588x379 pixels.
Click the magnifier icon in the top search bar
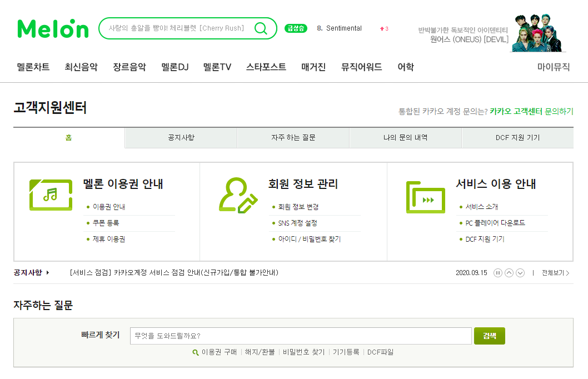coord(261,28)
